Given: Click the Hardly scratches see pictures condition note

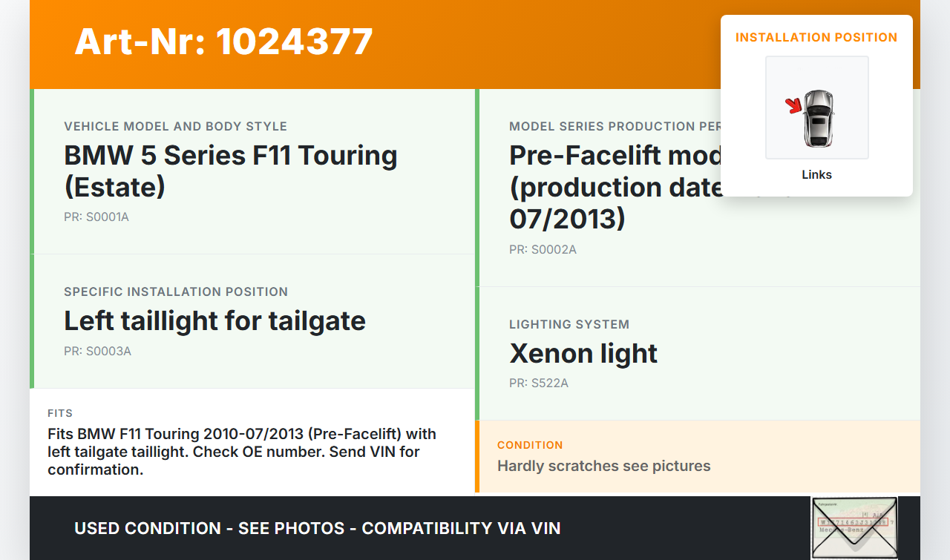Looking at the screenshot, I should click(603, 466).
